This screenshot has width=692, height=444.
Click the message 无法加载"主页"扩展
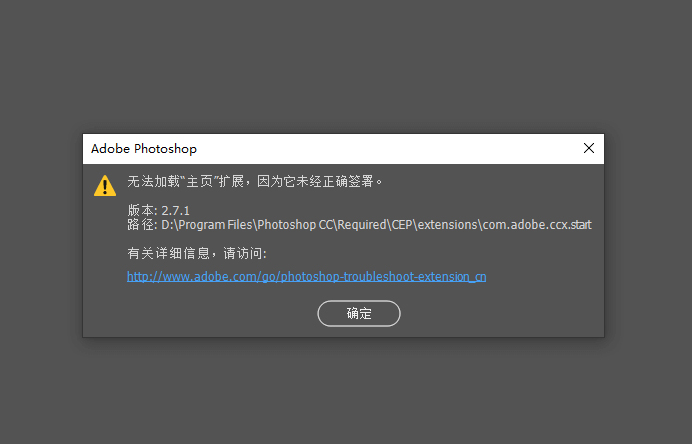[x=255, y=181]
